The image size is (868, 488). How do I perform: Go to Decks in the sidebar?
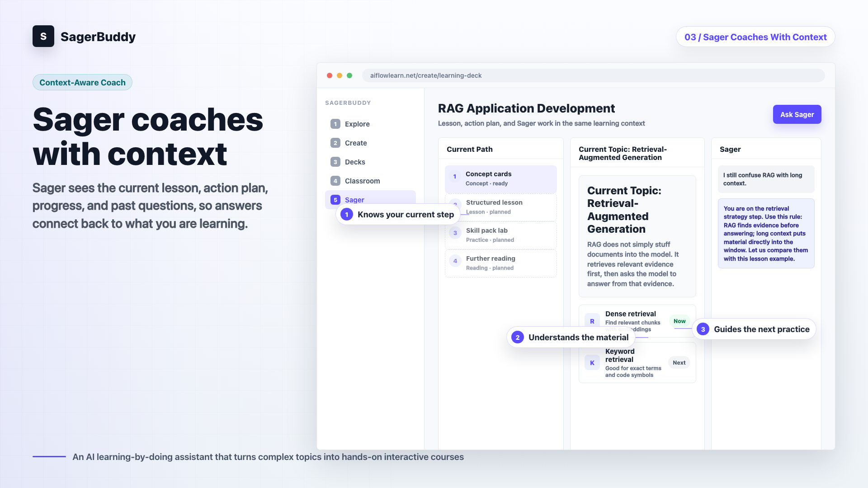pos(370,162)
